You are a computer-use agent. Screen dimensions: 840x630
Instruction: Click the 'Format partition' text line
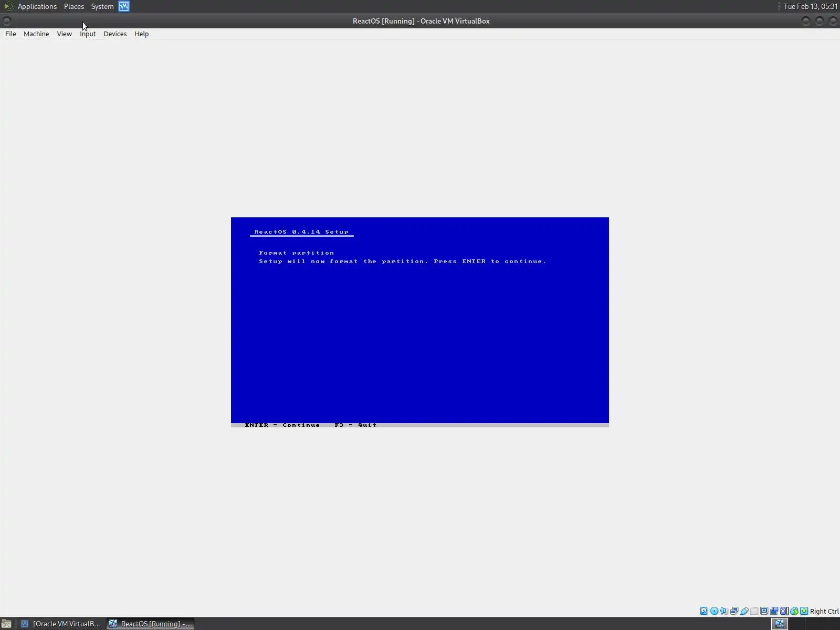(x=296, y=253)
